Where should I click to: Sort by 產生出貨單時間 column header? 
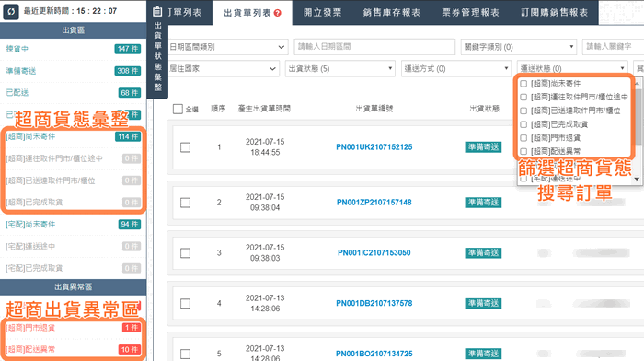264,109
